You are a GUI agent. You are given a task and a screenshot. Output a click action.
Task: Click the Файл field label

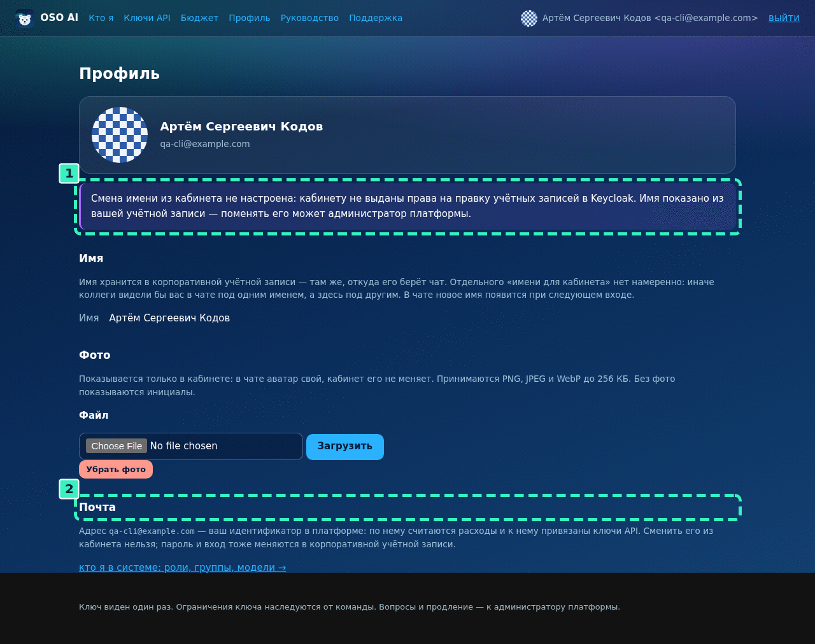[x=94, y=415]
